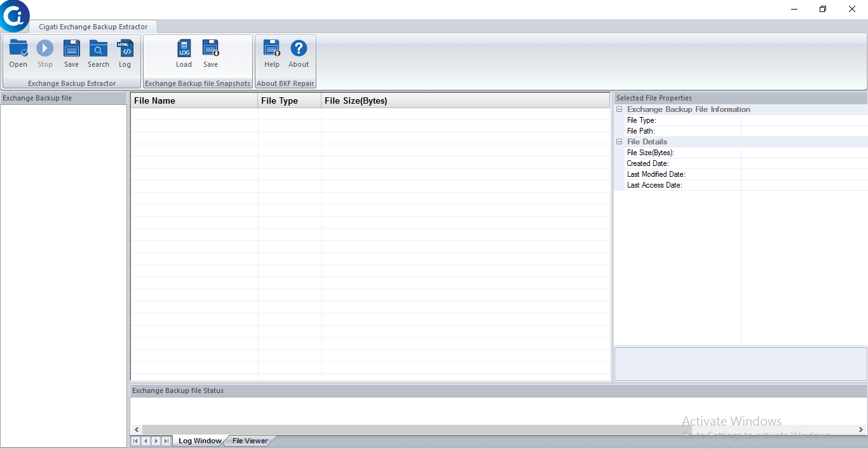
Task: Click the Exchange Backup file Snapshots group label
Action: tap(198, 83)
